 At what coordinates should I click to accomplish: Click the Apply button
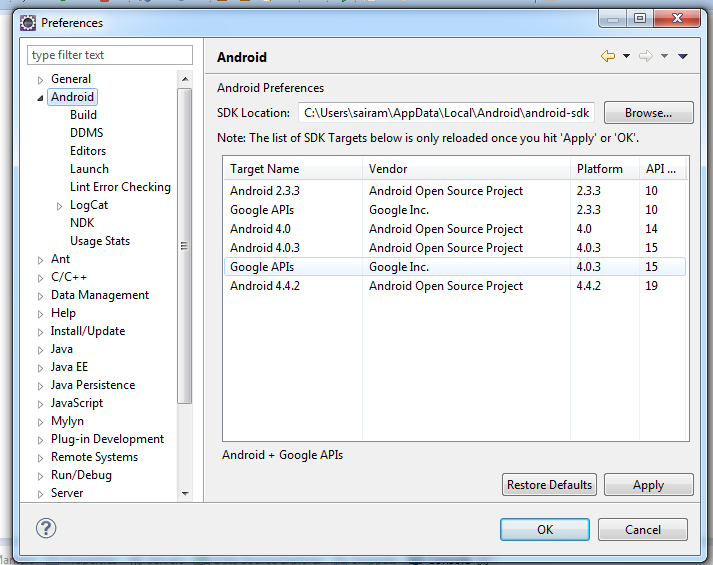coord(648,485)
